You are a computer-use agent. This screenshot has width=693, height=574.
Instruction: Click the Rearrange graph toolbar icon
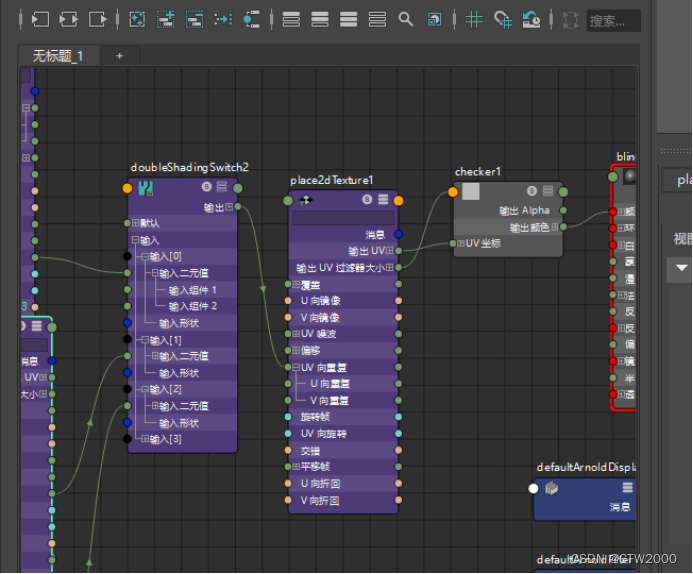pos(223,19)
